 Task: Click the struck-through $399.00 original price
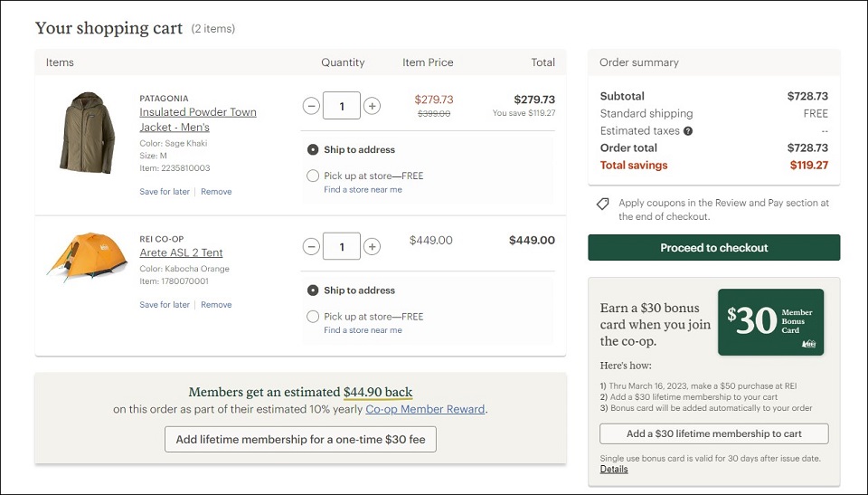point(434,114)
